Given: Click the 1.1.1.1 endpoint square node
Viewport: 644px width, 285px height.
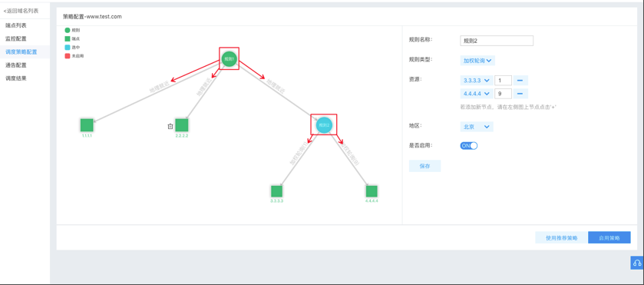Looking at the screenshot, I should point(87,125).
